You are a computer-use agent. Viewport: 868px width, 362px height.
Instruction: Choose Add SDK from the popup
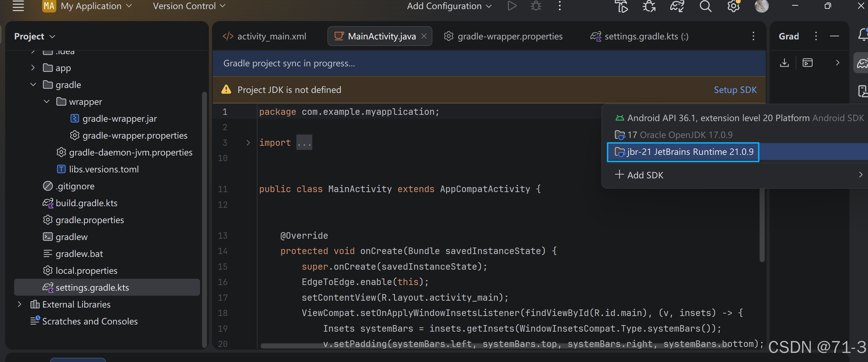coord(645,175)
